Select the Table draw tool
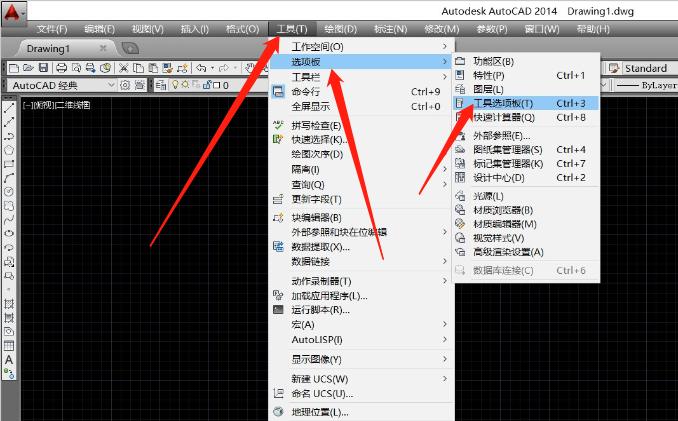The image size is (678, 421). pyautogui.click(x=9, y=346)
